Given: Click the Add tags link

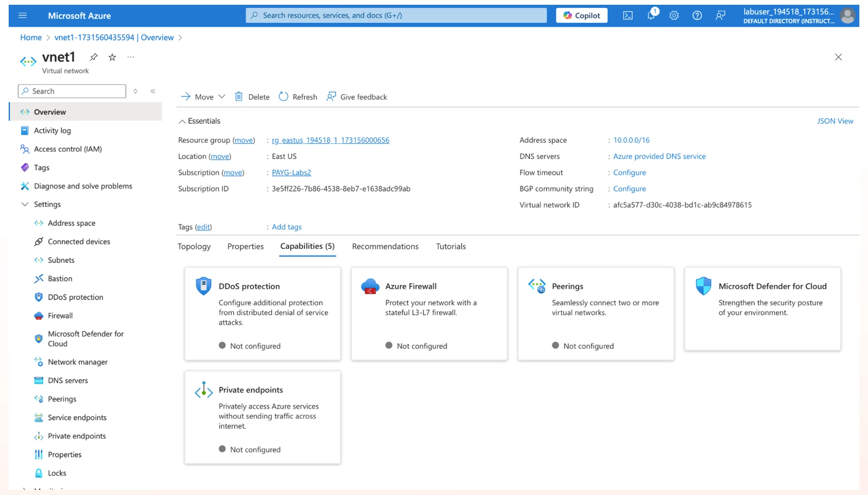Looking at the screenshot, I should point(287,227).
